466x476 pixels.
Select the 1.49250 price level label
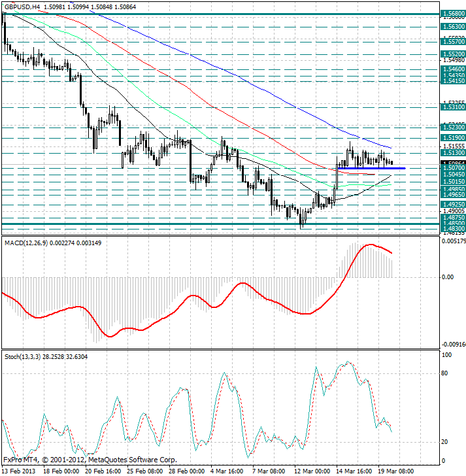453,205
